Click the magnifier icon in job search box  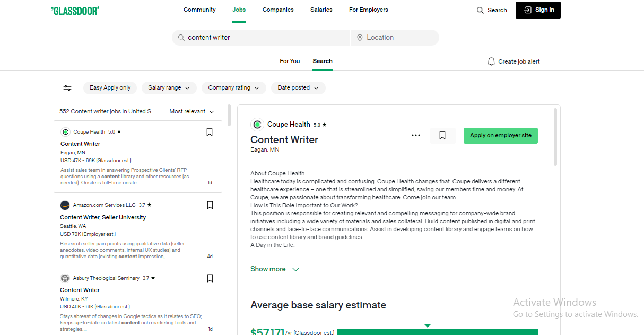tap(181, 38)
